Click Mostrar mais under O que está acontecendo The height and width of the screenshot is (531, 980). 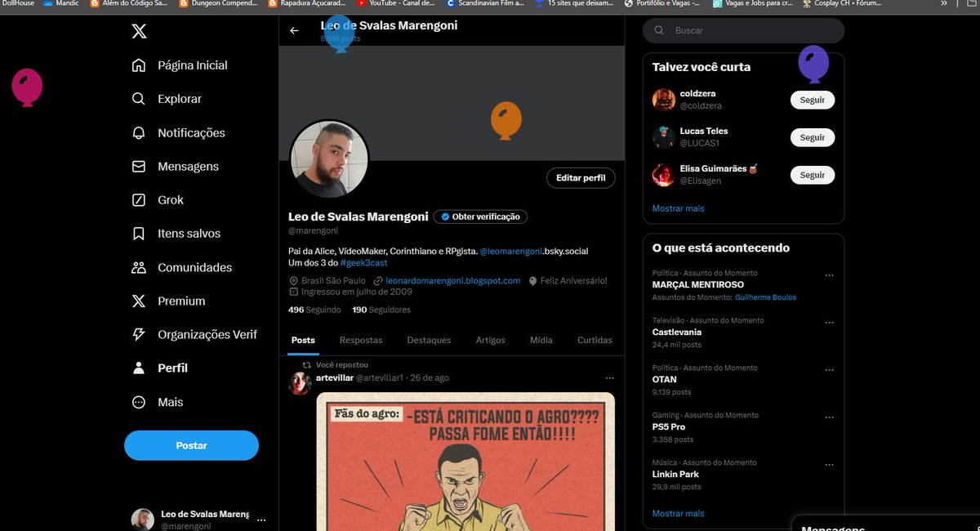pyautogui.click(x=678, y=513)
